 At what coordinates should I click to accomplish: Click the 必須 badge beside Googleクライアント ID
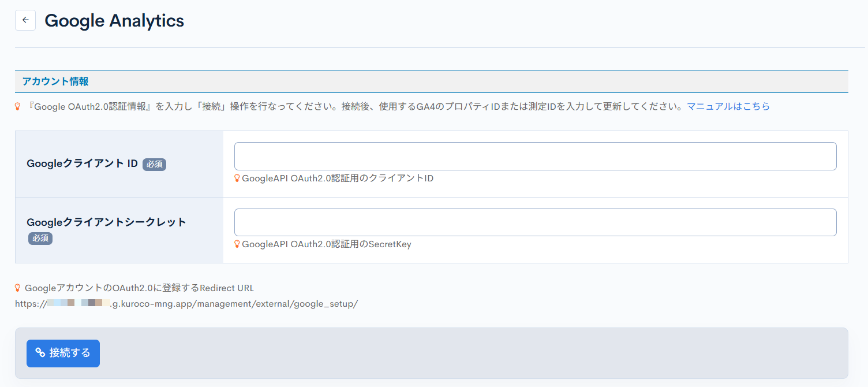(x=154, y=164)
